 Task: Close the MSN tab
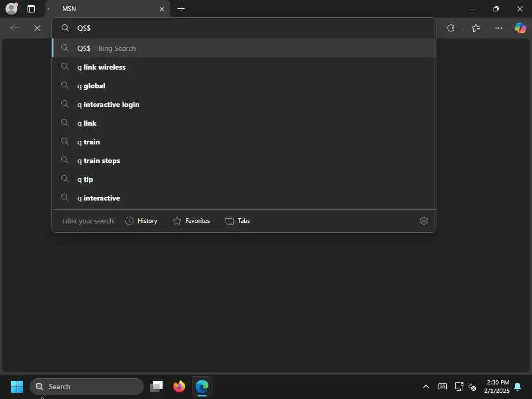click(162, 9)
